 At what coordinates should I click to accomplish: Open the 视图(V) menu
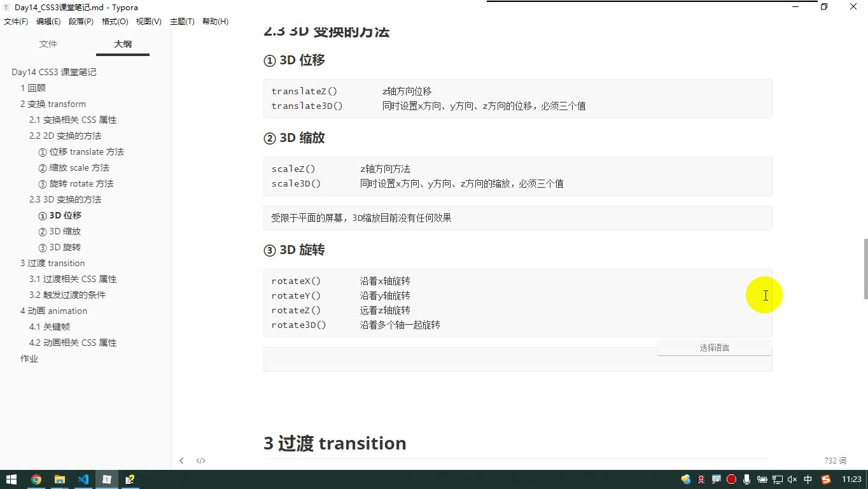click(x=148, y=22)
